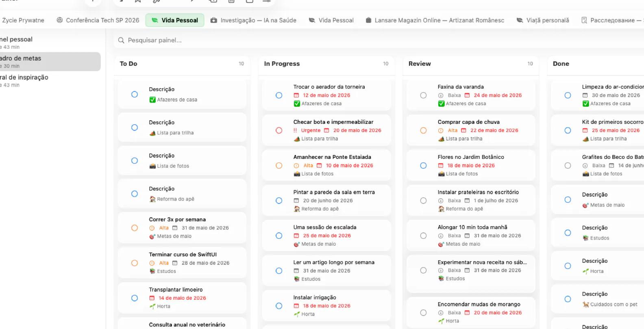Tick the circle on Checar bota e impermeabilizar
Viewport: 644px width, 329px height.
click(279, 130)
